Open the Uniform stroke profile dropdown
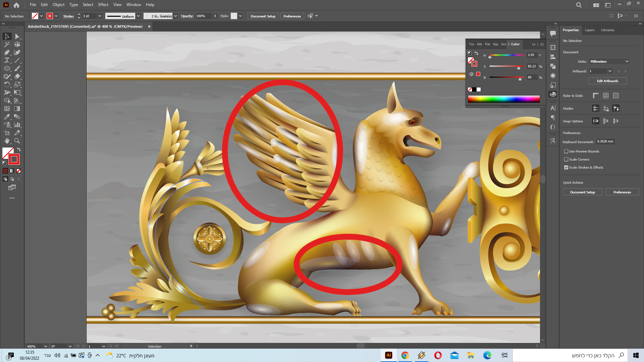 point(138,16)
